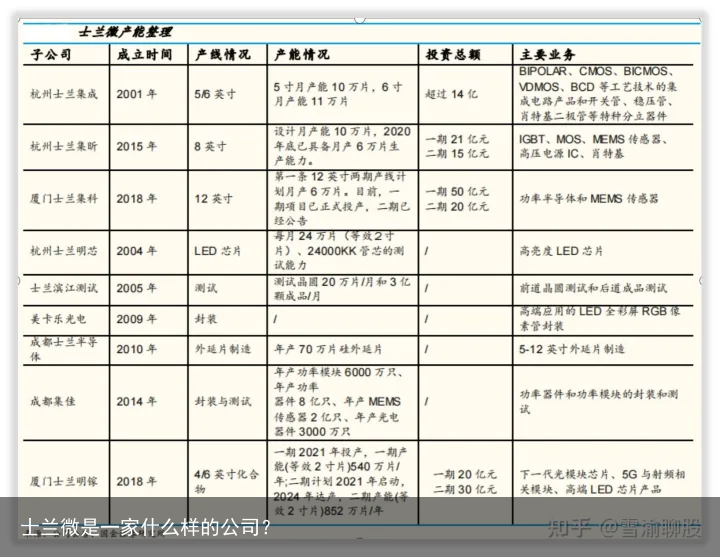Click the capacity cell starting '设计月产能 10 万片'
This screenshot has width=720, height=557.
[342, 146]
